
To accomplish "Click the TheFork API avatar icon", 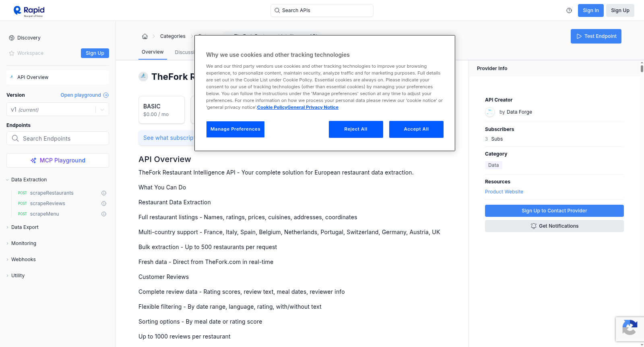I will [x=143, y=76].
